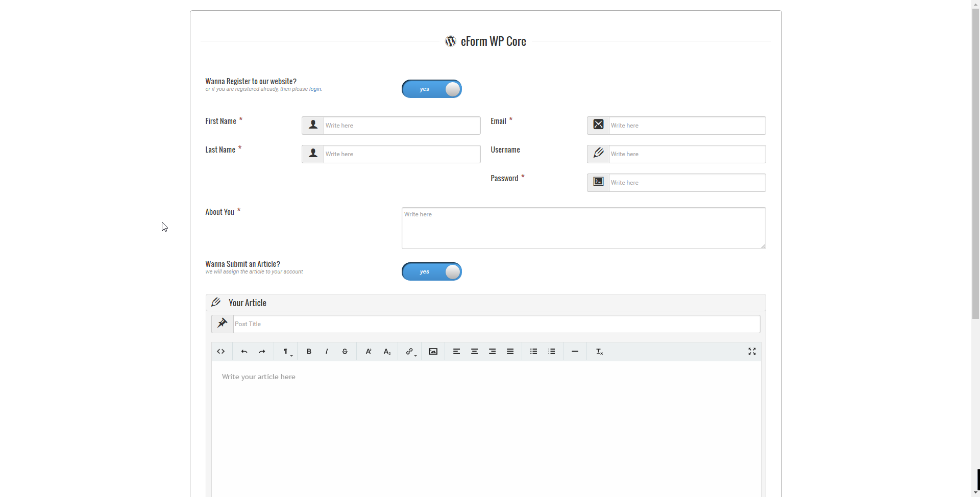Insert an image into the article
The width and height of the screenshot is (980, 497).
point(433,352)
